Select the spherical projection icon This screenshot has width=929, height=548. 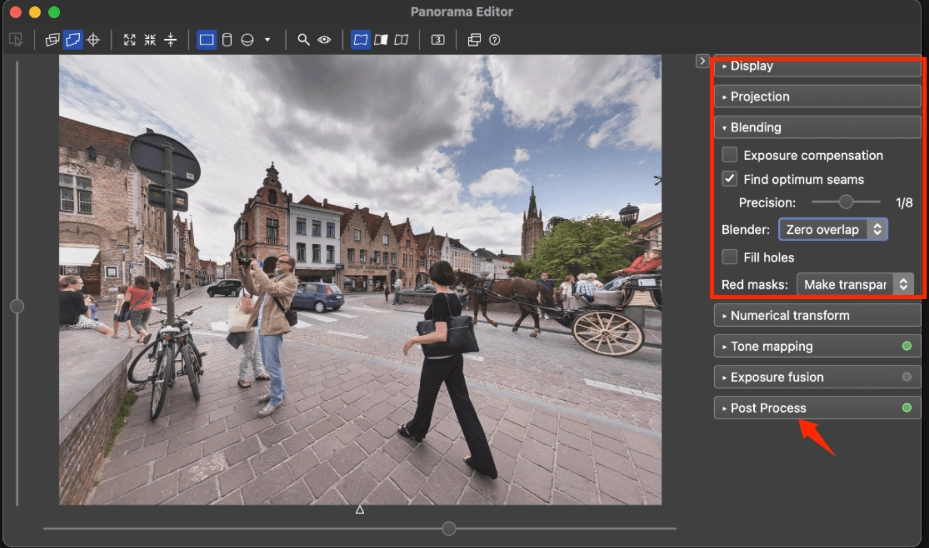point(246,40)
